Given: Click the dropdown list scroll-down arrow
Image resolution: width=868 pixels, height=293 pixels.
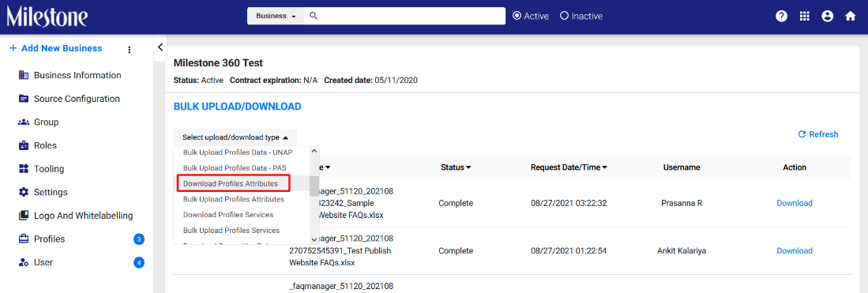Looking at the screenshot, I should (314, 240).
